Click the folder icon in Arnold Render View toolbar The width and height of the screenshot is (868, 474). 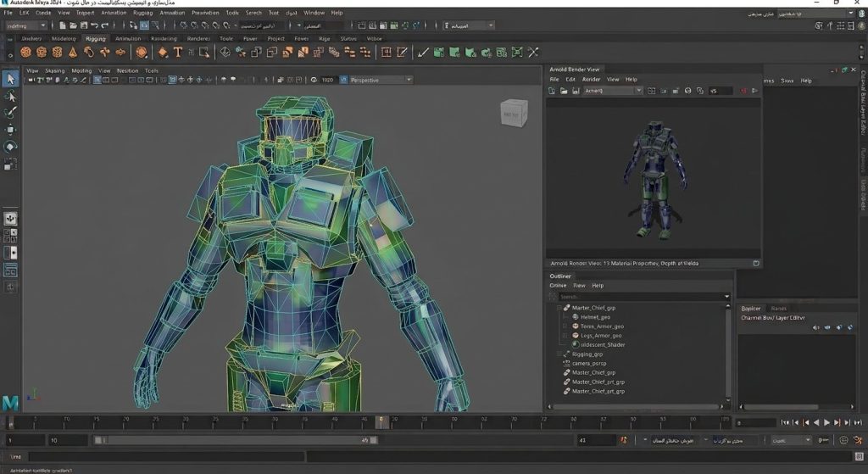click(564, 91)
